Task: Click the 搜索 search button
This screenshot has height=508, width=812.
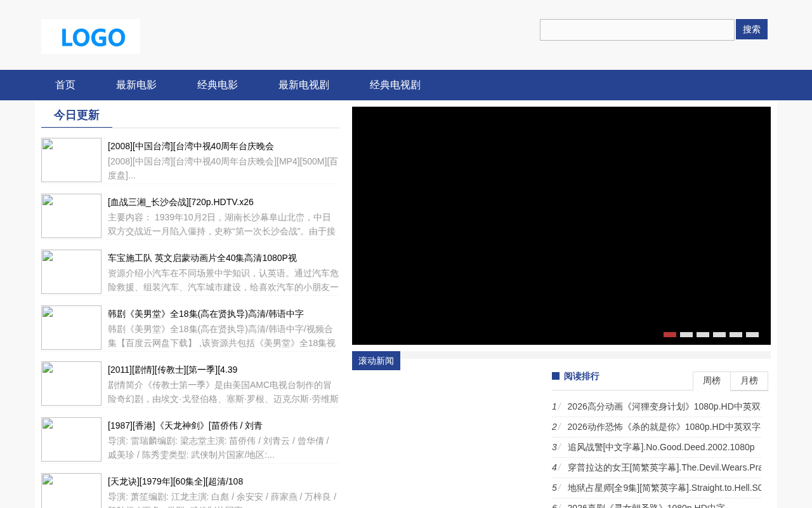Action: (x=752, y=29)
